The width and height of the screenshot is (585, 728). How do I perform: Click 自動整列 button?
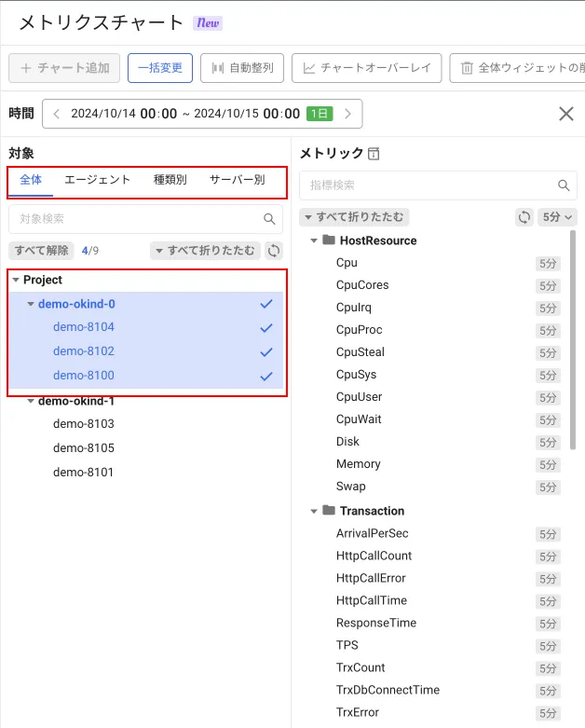[242, 68]
